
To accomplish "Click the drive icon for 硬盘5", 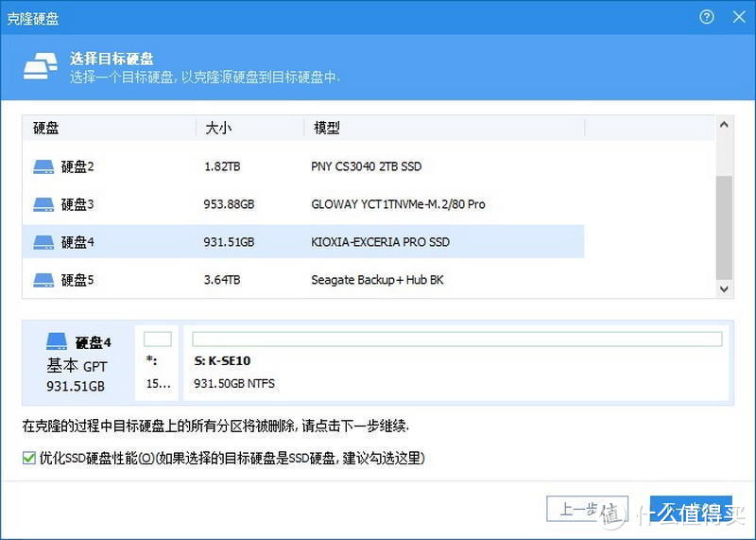I will pyautogui.click(x=43, y=280).
